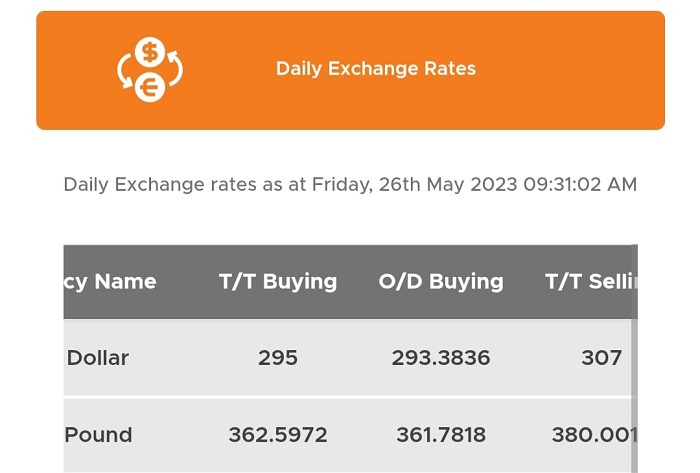Viewport: 700px width, 473px height.
Task: Click Dollar T/T Selling value 307
Action: coord(601,358)
